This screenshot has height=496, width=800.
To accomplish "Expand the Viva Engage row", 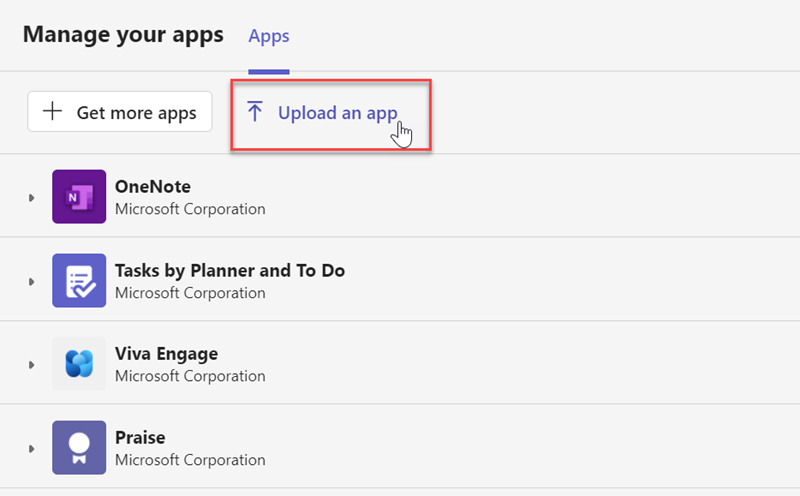I will click(32, 365).
